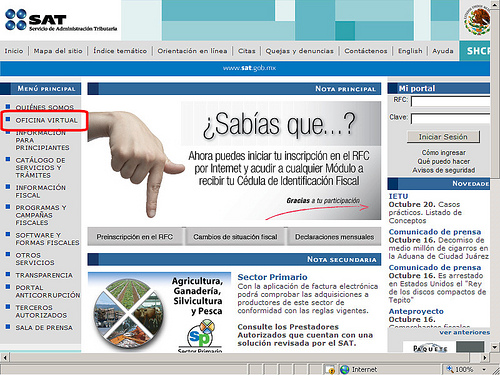Open Consulte los Prestadores Autorizados link
The height and width of the screenshot is (375, 500).
pos(305,335)
